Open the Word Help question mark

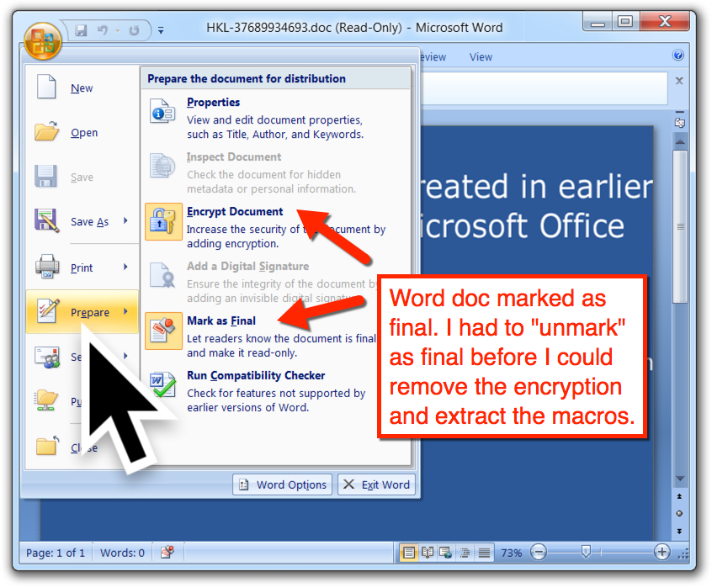click(678, 56)
